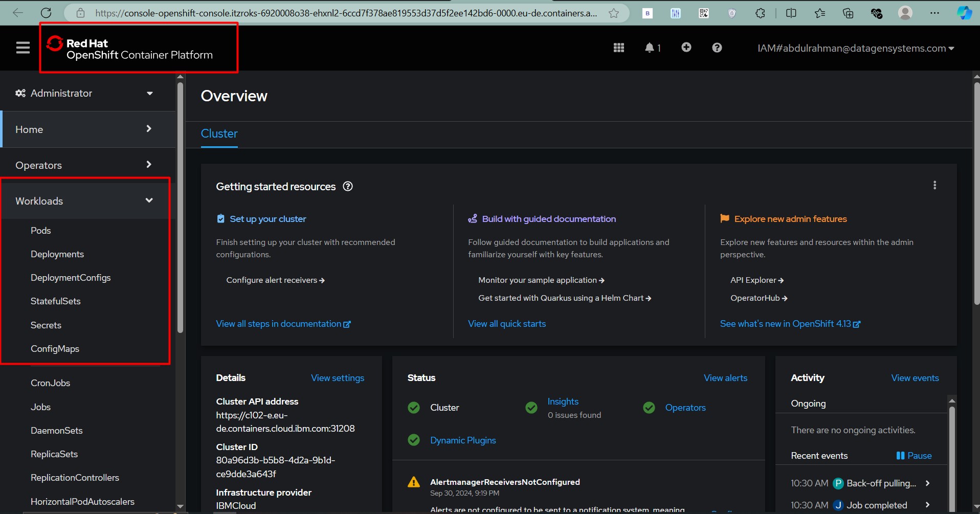Select the Cluster tab
This screenshot has height=514, width=980.
[x=219, y=134]
